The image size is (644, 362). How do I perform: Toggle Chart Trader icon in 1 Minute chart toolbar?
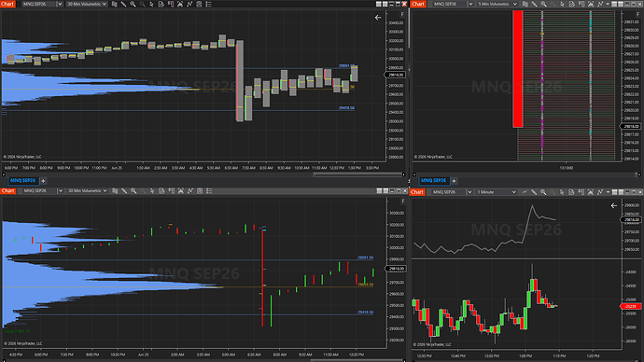[x=581, y=192]
